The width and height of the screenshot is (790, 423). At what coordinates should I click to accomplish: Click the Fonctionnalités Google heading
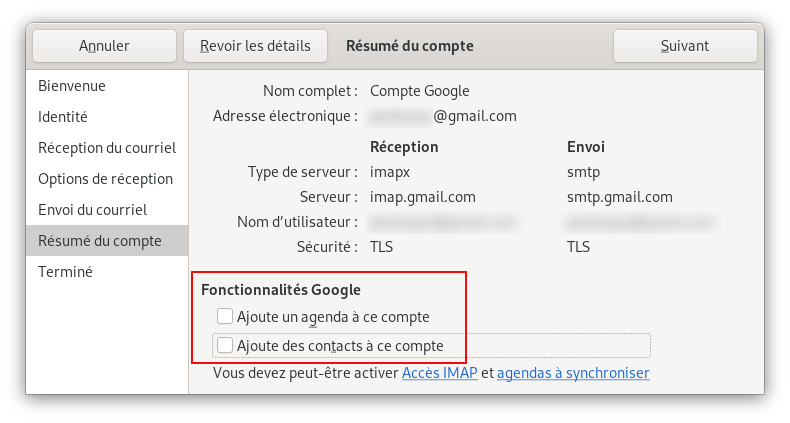[281, 290]
